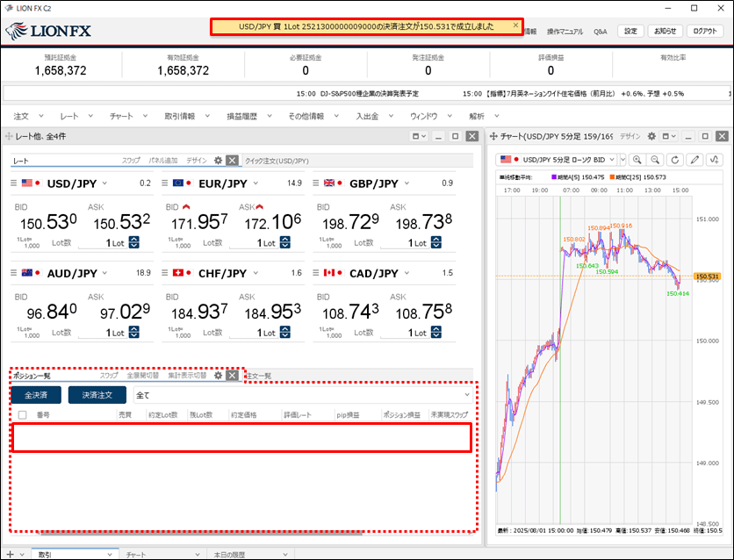This screenshot has height=560, width=734.
Task: Click the USD/JPY lot quantity stepper
Action: pyautogui.click(x=133, y=243)
